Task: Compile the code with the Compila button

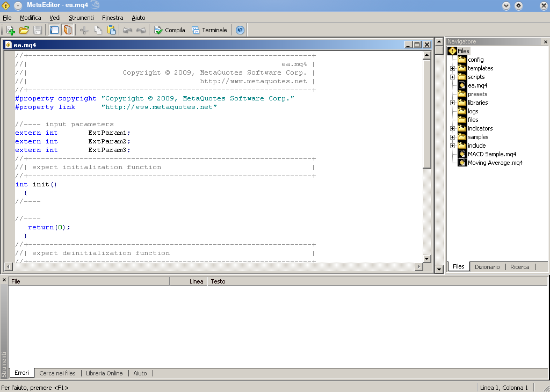Action: pos(170,30)
